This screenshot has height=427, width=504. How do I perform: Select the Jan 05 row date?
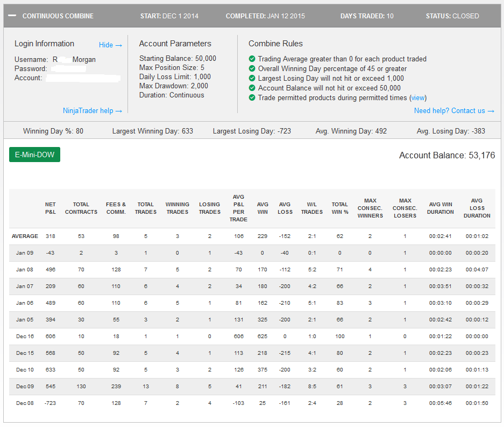coord(25,320)
